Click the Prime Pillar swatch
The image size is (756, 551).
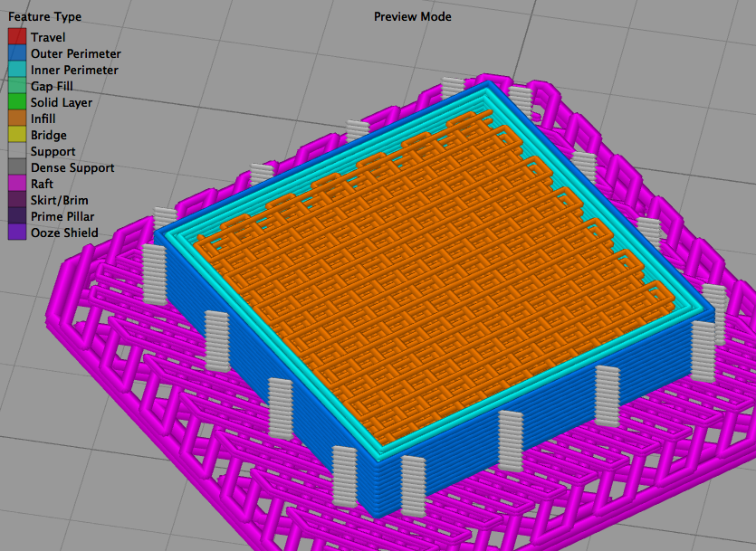[x=17, y=216]
